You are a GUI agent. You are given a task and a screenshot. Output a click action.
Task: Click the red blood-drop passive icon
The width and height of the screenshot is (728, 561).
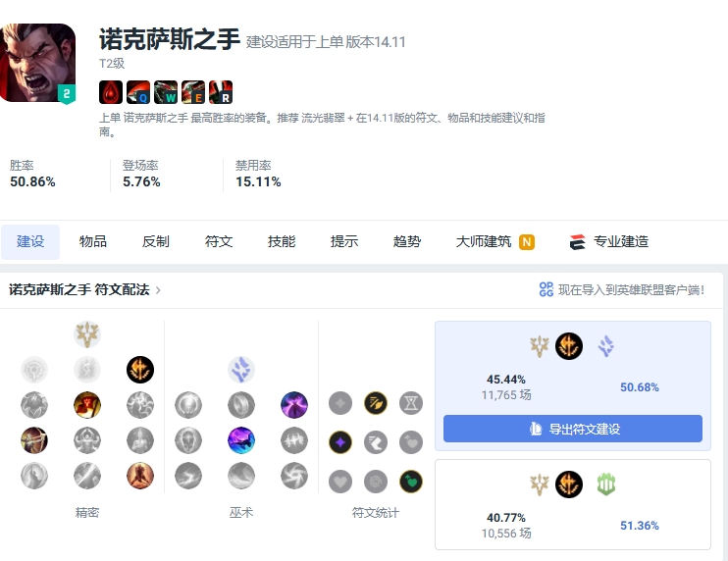pos(111,92)
